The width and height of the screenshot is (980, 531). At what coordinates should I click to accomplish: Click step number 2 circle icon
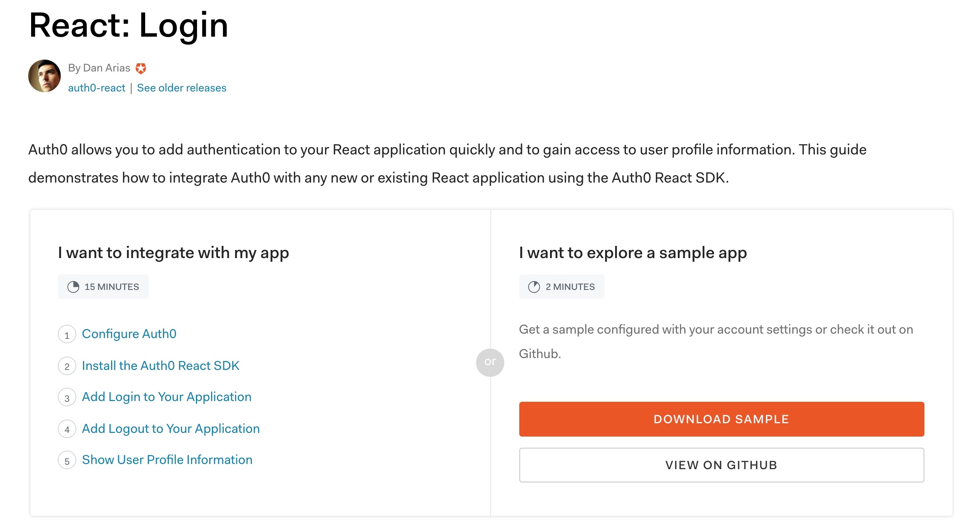[67, 366]
